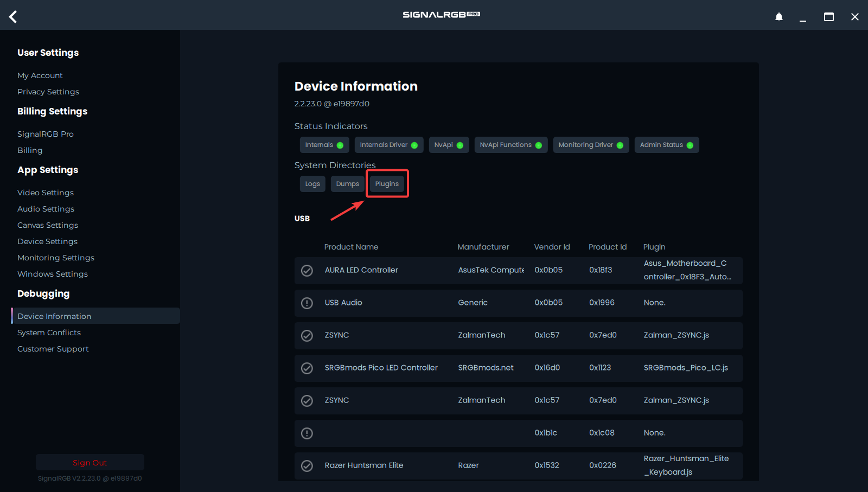The height and width of the screenshot is (492, 868).
Task: Click the Admin Status indicator
Action: (666, 145)
